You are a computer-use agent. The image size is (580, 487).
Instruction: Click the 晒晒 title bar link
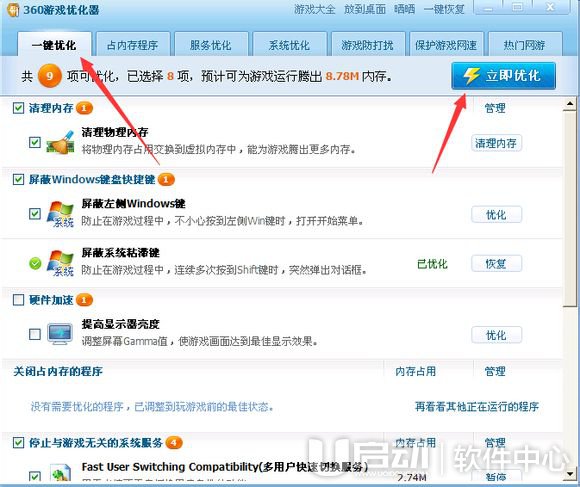(x=404, y=9)
